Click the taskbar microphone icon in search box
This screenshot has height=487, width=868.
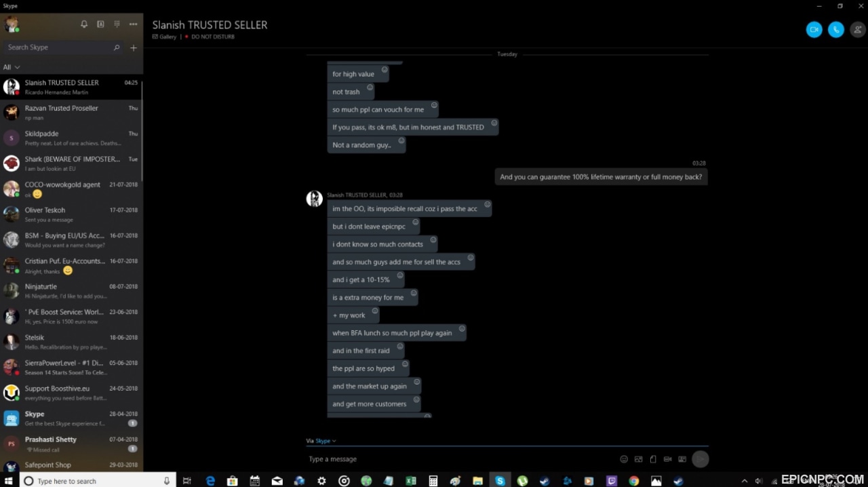(x=167, y=481)
